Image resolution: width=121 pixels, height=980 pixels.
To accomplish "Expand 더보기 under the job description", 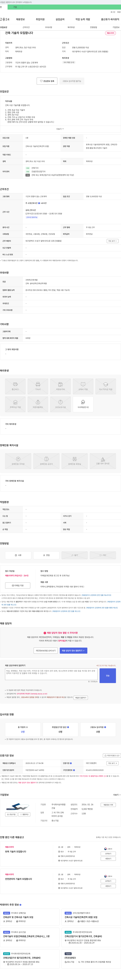I will (x=60, y=129).
